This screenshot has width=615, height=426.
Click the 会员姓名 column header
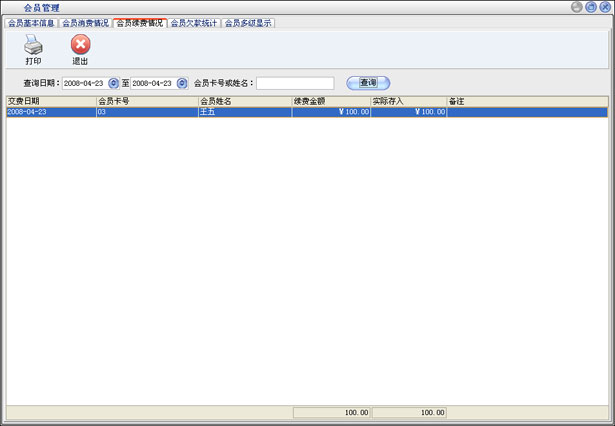point(245,101)
